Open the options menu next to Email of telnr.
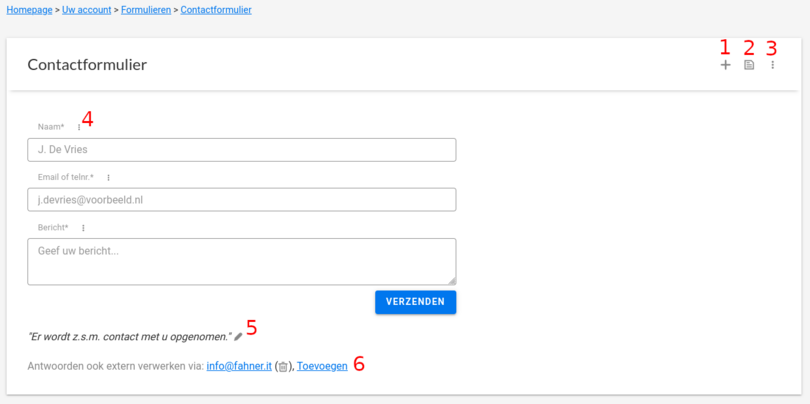 tap(107, 177)
